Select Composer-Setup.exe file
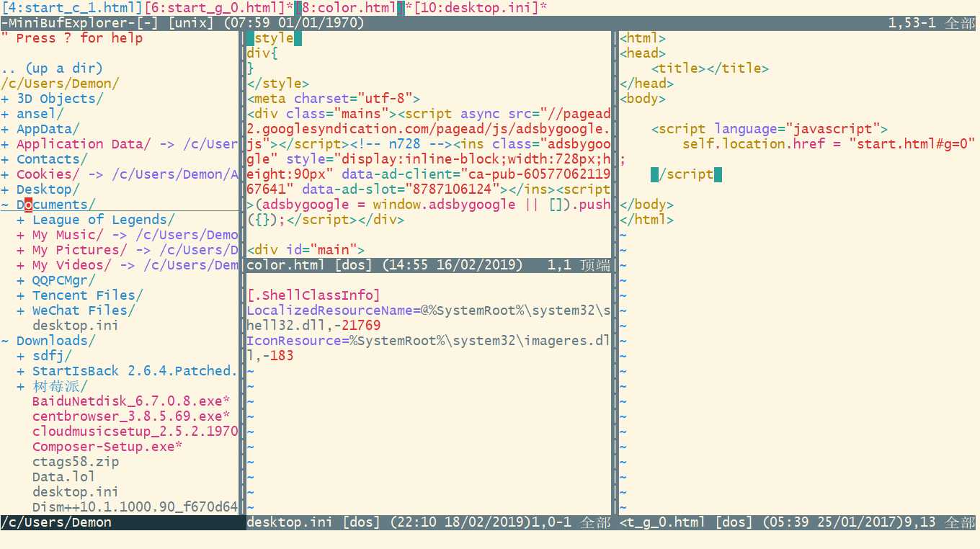Image resolution: width=980 pixels, height=549 pixels. [107, 447]
